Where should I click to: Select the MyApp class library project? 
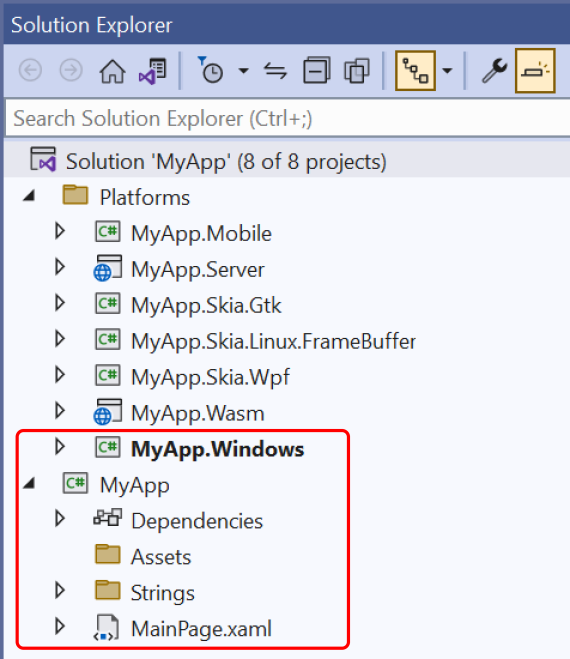click(x=135, y=486)
